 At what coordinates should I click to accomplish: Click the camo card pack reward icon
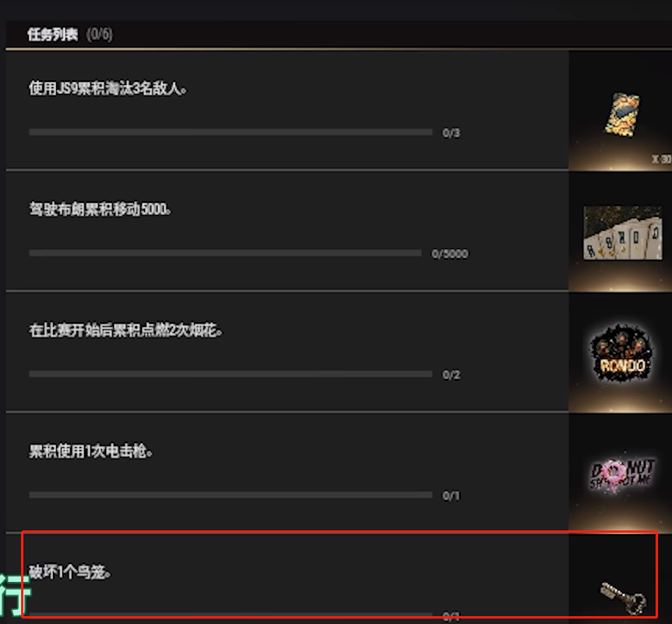click(x=622, y=115)
